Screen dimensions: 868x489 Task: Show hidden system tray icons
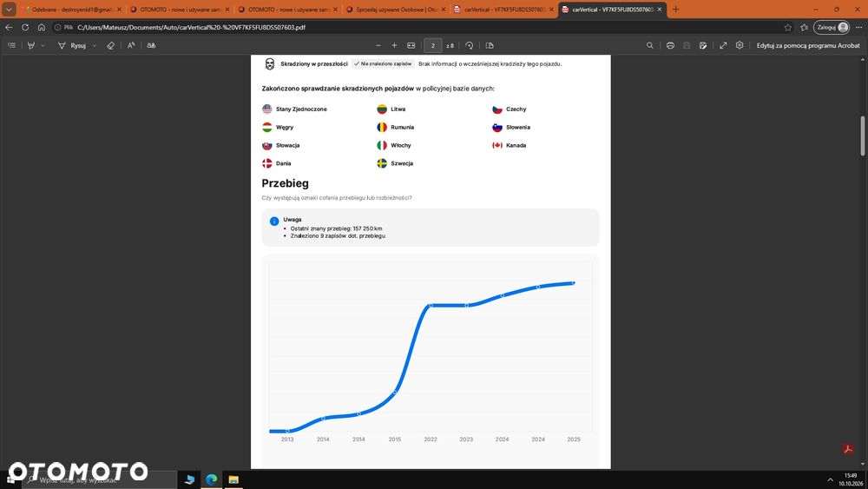[x=830, y=479]
